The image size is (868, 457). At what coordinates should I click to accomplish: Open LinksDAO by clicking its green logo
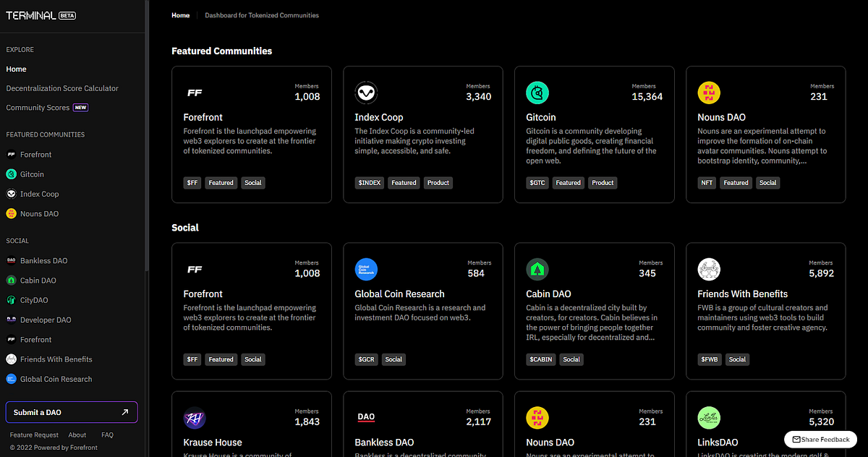point(709,417)
